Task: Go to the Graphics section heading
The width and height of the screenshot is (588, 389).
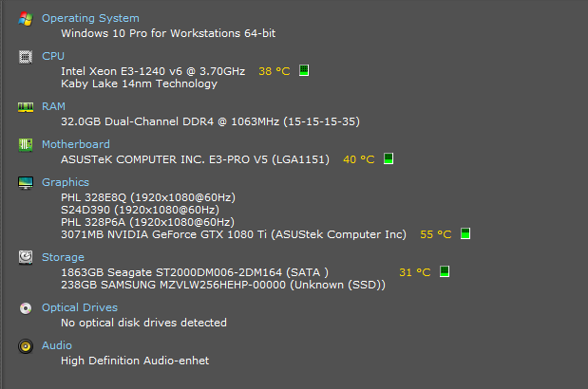Action: pos(66,182)
